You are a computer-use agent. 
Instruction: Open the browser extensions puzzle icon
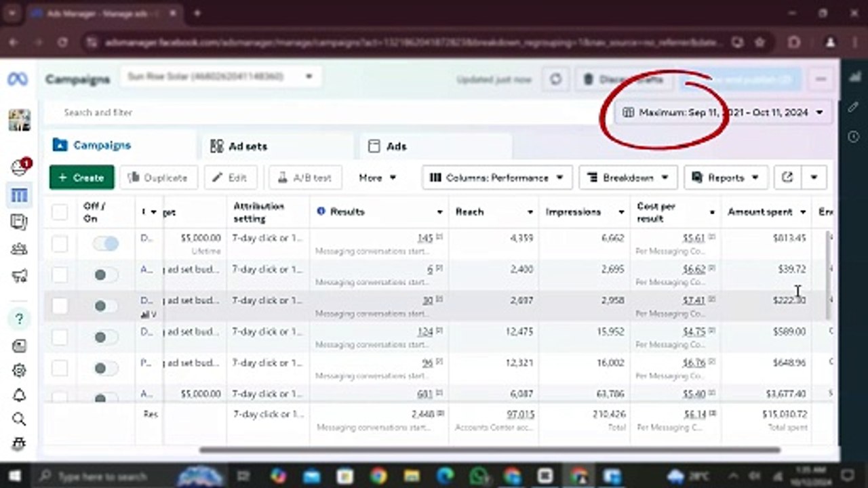coord(794,42)
